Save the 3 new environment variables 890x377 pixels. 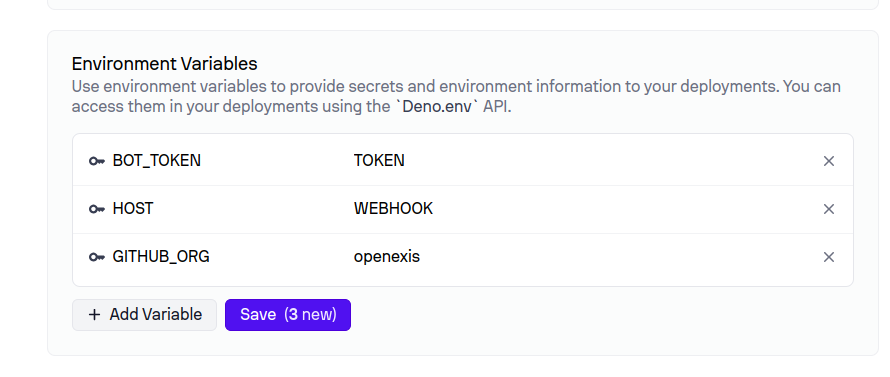pyautogui.click(x=288, y=315)
